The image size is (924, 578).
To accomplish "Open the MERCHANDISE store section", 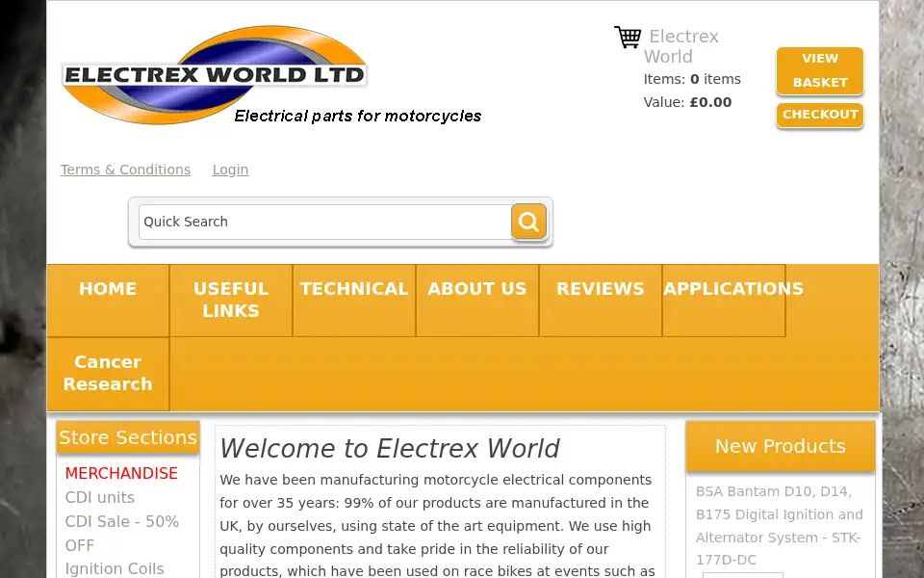I will pyautogui.click(x=121, y=473).
